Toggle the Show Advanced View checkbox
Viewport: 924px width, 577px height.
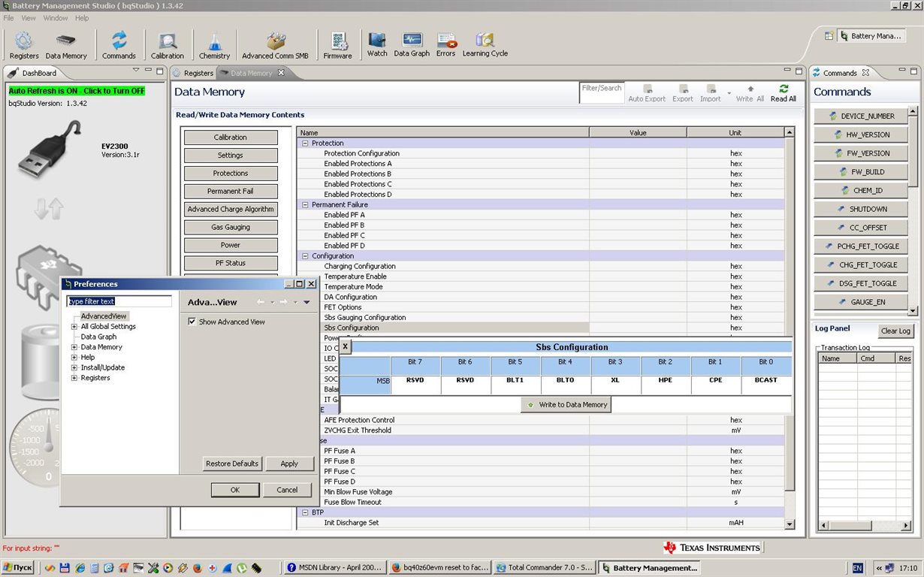[192, 322]
